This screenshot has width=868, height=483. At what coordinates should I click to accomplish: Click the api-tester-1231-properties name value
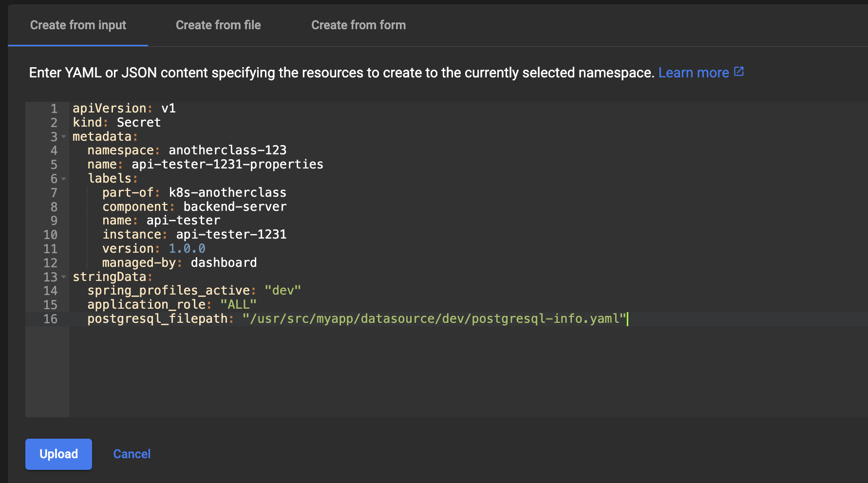(x=227, y=165)
